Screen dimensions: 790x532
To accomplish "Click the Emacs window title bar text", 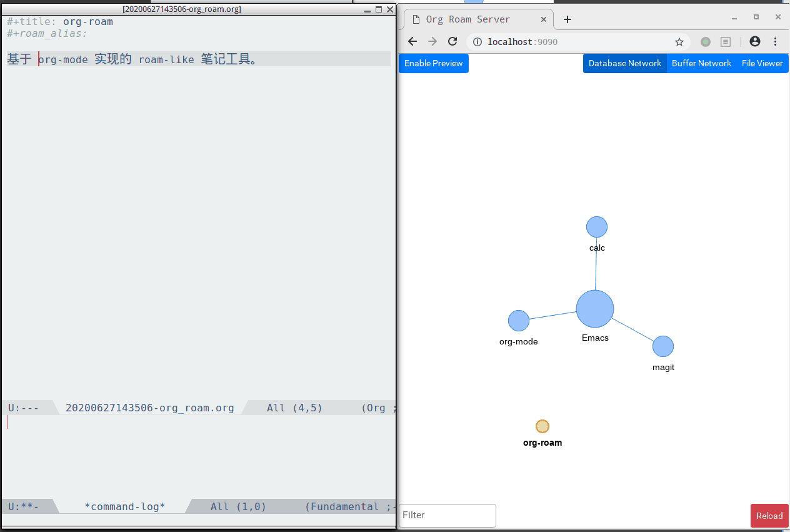I will [x=182, y=9].
